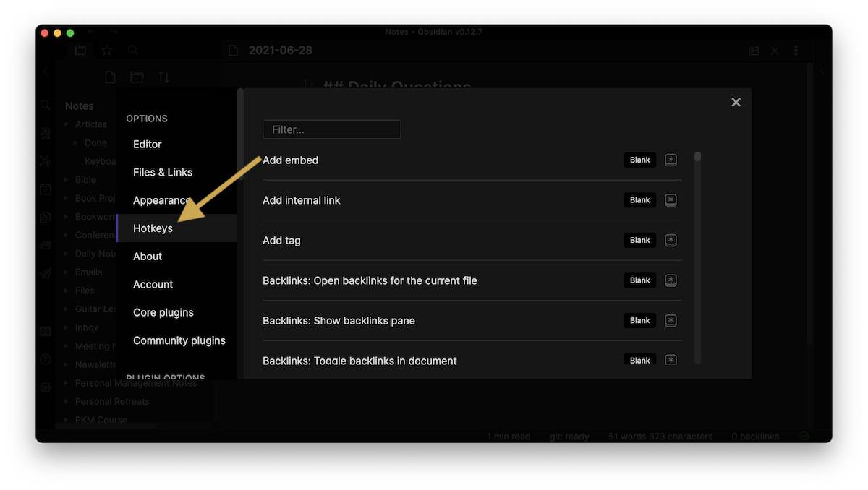868x490 pixels.
Task: Click the Blank label for Add tag
Action: point(640,240)
